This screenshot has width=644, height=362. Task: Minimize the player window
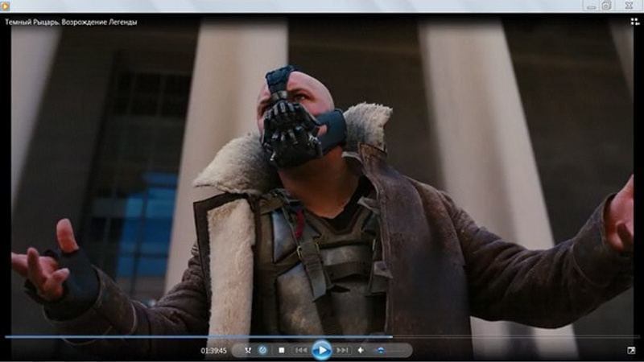click(591, 6)
